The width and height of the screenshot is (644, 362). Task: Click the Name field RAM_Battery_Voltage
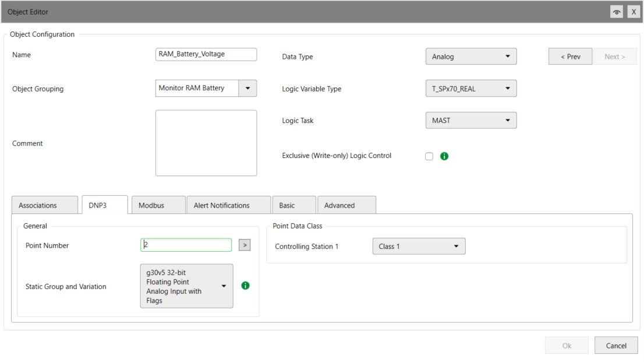coord(206,54)
